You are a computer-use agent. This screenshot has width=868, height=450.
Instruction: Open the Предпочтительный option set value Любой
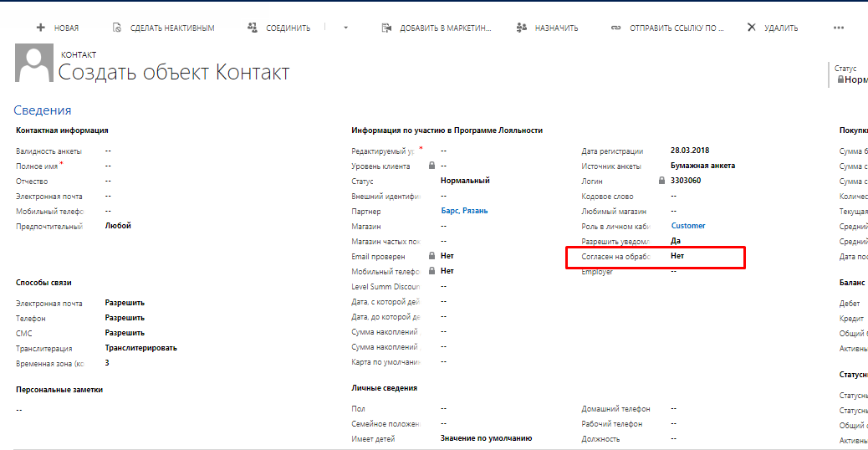pos(118,226)
